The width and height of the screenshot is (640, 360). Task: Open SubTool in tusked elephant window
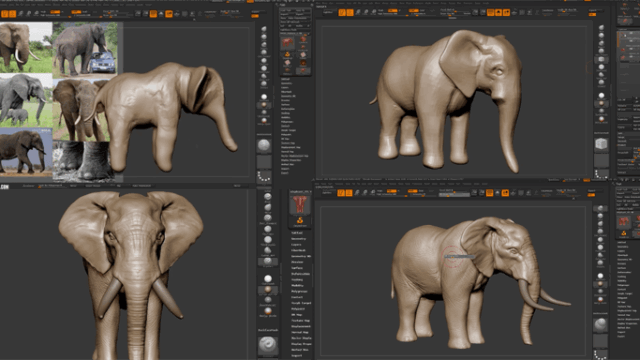(x=622, y=242)
